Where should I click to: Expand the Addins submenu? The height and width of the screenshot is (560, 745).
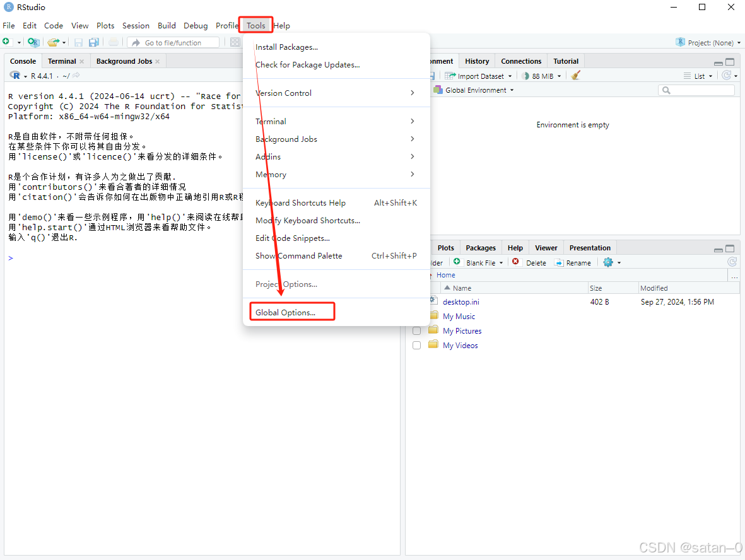pyautogui.click(x=336, y=156)
